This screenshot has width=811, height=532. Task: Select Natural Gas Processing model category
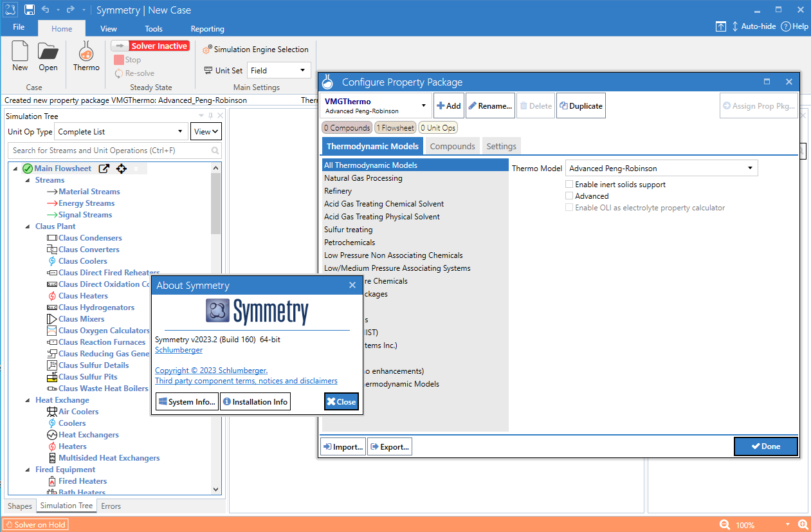(x=363, y=178)
